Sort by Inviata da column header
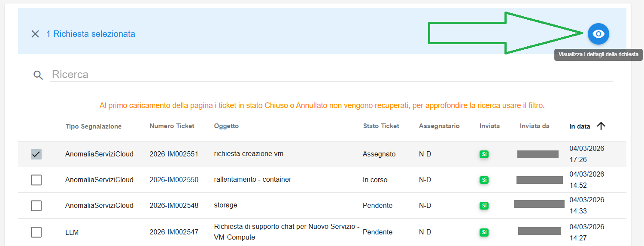The image size is (644, 246). coord(535,126)
